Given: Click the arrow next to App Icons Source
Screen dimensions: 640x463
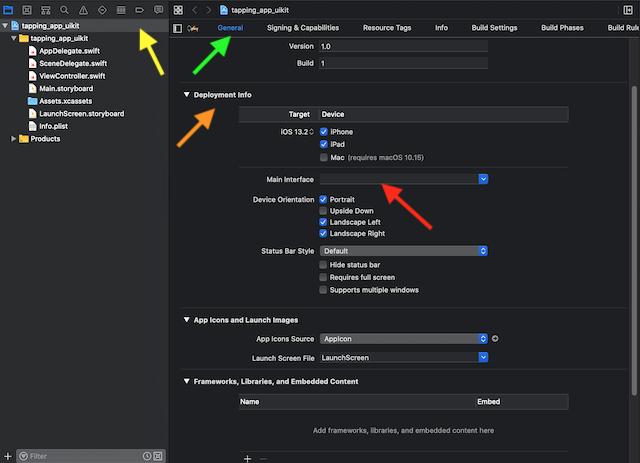Looking at the screenshot, I should (x=495, y=338).
